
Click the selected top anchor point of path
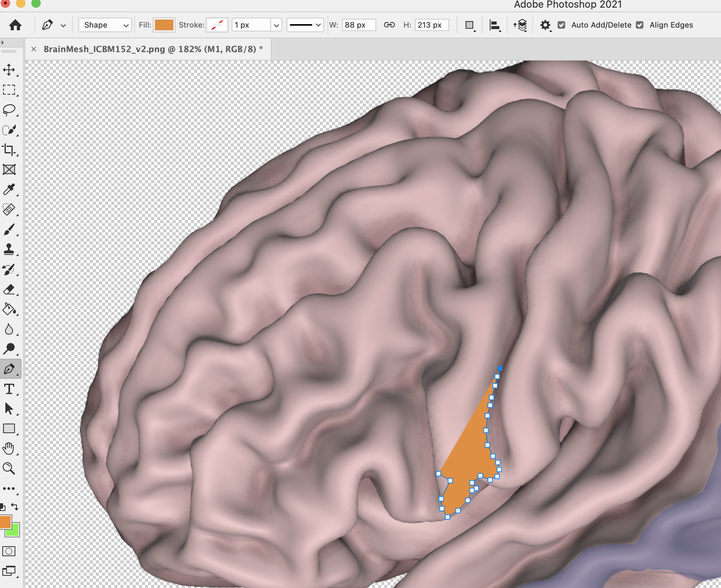click(x=500, y=368)
